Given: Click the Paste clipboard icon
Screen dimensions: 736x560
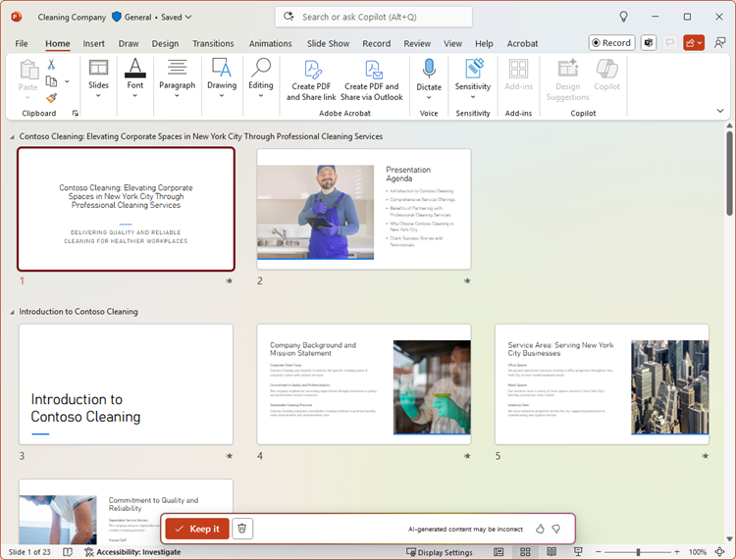Looking at the screenshot, I should pyautogui.click(x=28, y=70).
